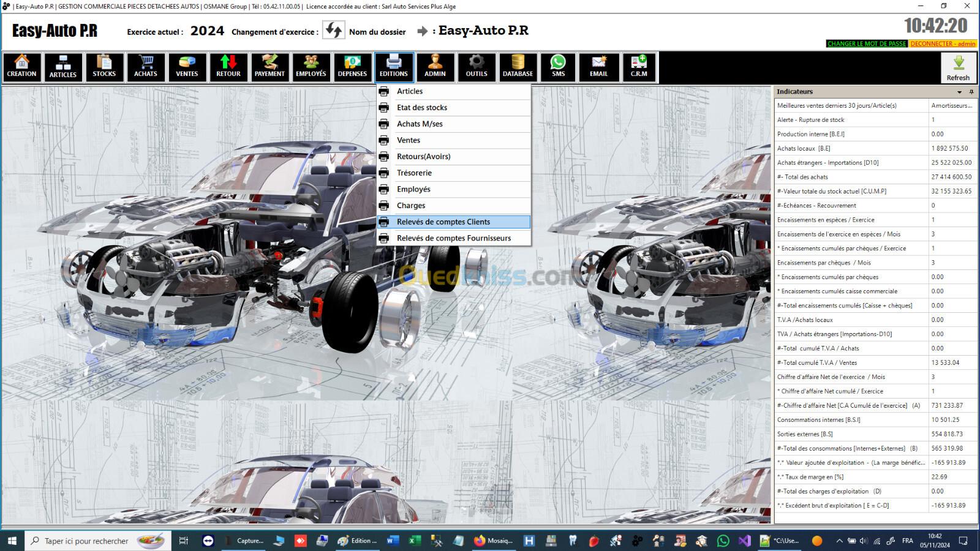
Task: Launch the SMS WhatsApp icon
Action: pos(558,67)
